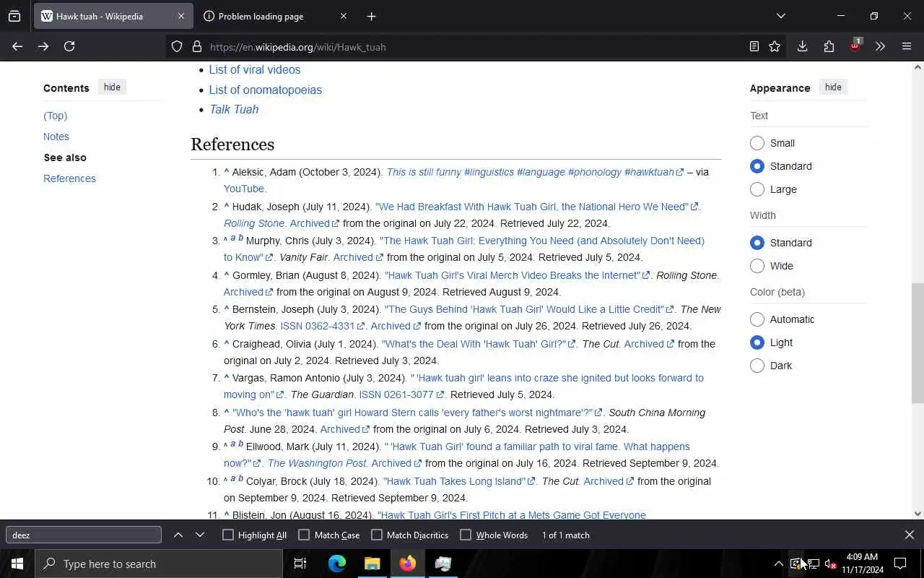
Task: Select Small text size
Action: (x=757, y=143)
